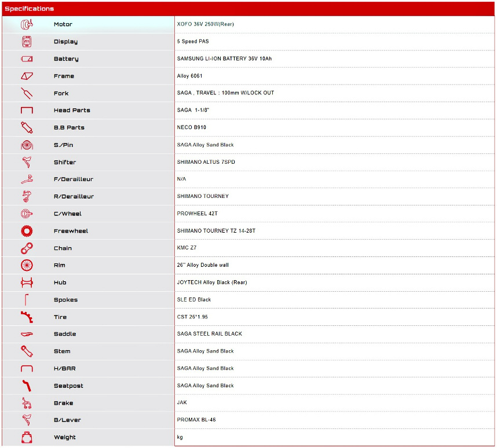The height and width of the screenshot is (448, 497).
Task: Click the Freewheel sprocket icon
Action: coord(27,231)
